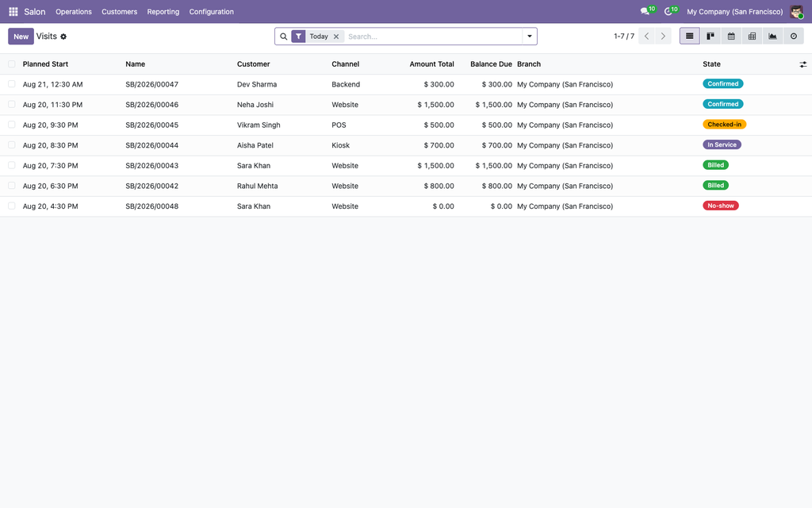The image size is (812, 508).
Task: Click the filter funnel icon
Action: tap(298, 37)
